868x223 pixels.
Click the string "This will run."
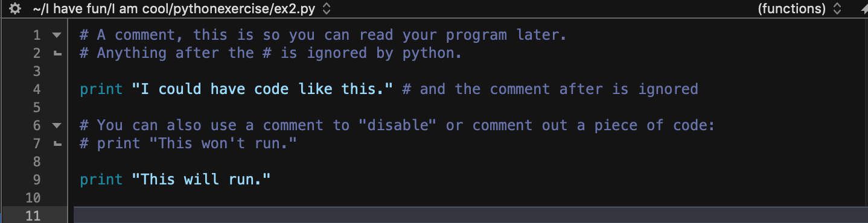202,180
